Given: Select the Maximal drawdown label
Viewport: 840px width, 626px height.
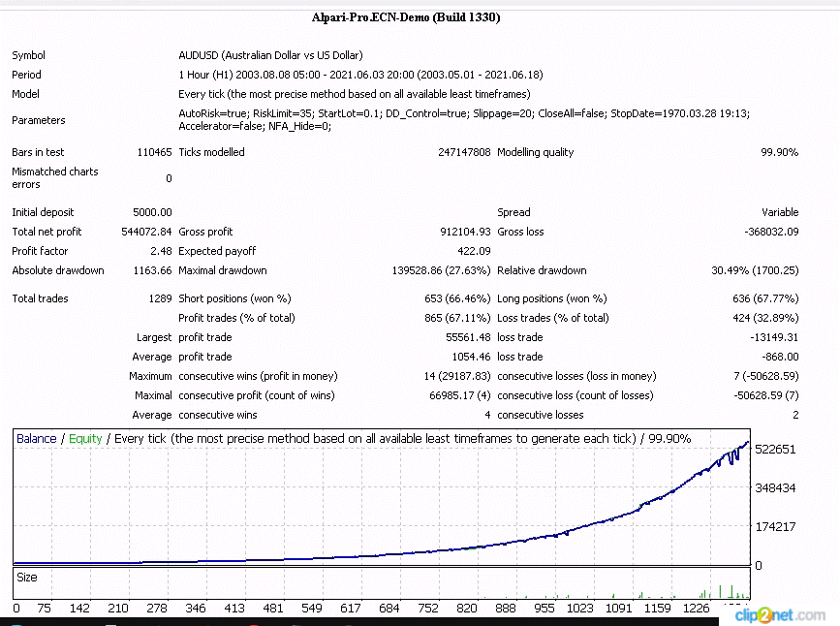Looking at the screenshot, I should tap(222, 270).
